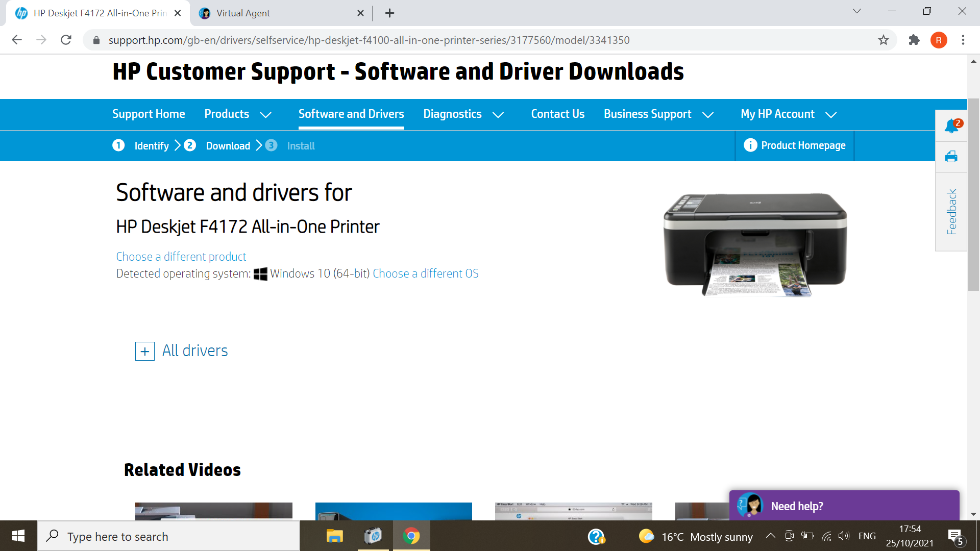Expand the All drivers plus box
This screenshot has height=551, width=980.
pyautogui.click(x=145, y=351)
